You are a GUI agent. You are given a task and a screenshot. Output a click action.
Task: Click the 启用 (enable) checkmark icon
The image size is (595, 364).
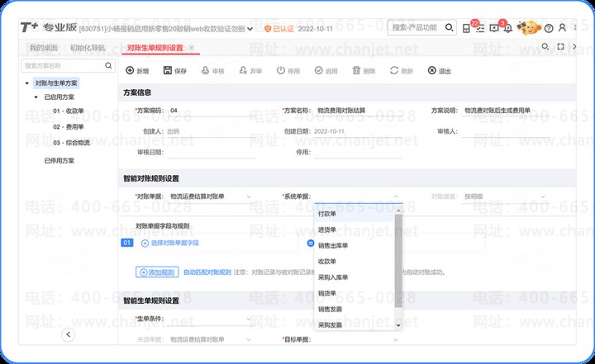point(319,70)
